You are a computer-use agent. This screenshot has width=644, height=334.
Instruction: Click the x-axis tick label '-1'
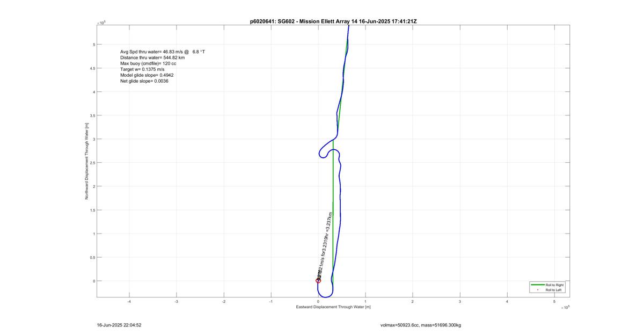click(270, 302)
